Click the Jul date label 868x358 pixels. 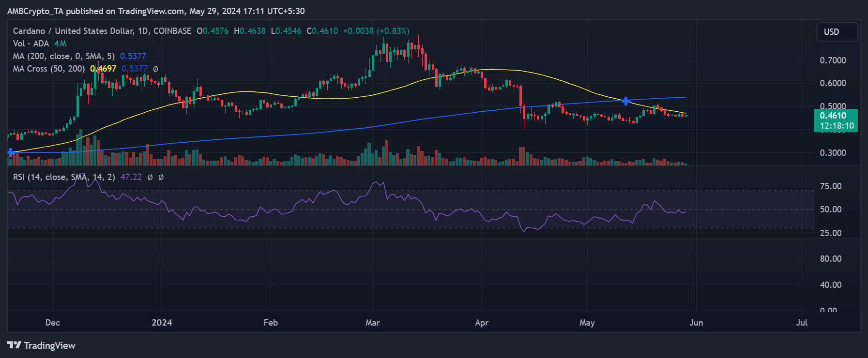tap(802, 323)
